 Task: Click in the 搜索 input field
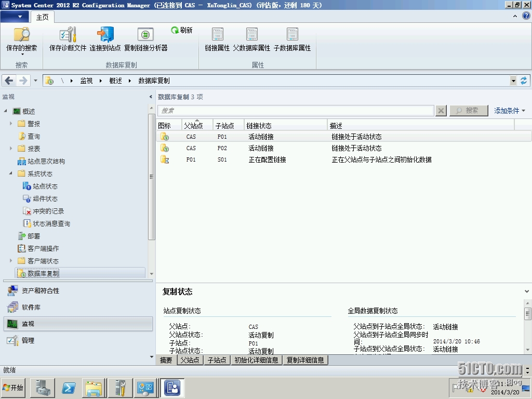(296, 111)
